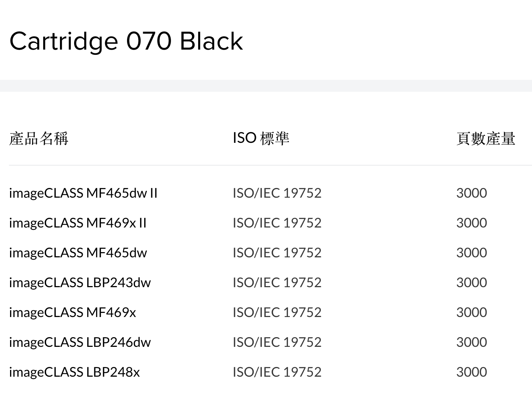This screenshot has height=411, width=532.
Task: Click ISO/IEC 19752 in the MF465dw II row
Action: (x=277, y=193)
